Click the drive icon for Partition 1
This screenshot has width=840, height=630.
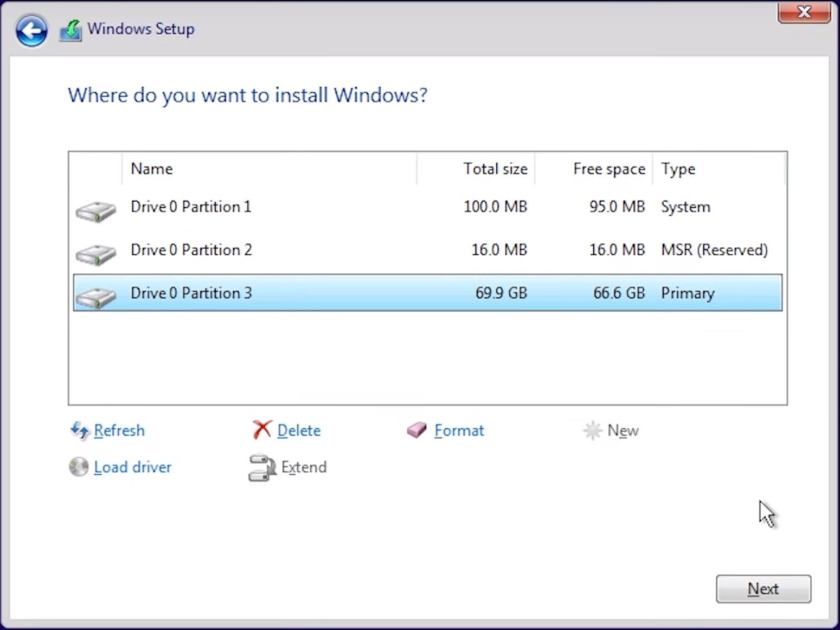[95, 211]
